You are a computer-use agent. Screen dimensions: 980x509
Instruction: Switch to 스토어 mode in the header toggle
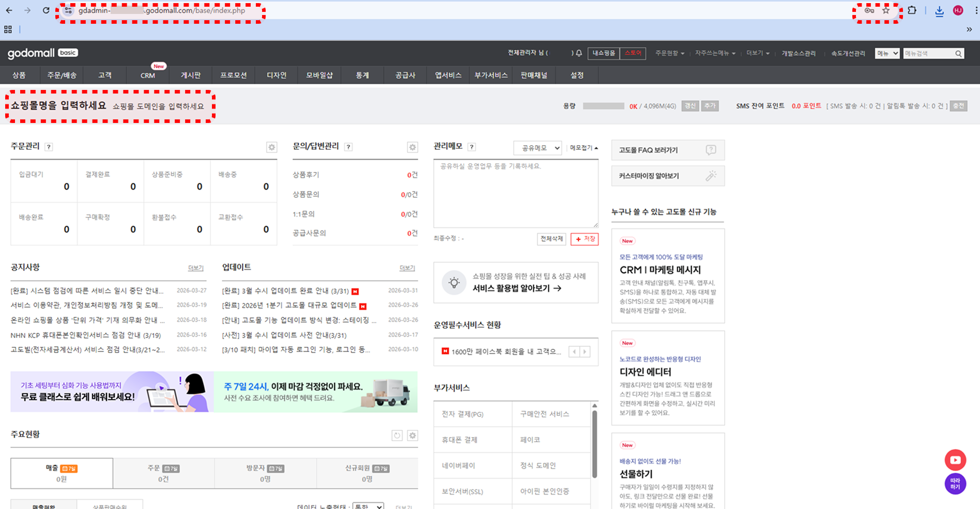632,53
